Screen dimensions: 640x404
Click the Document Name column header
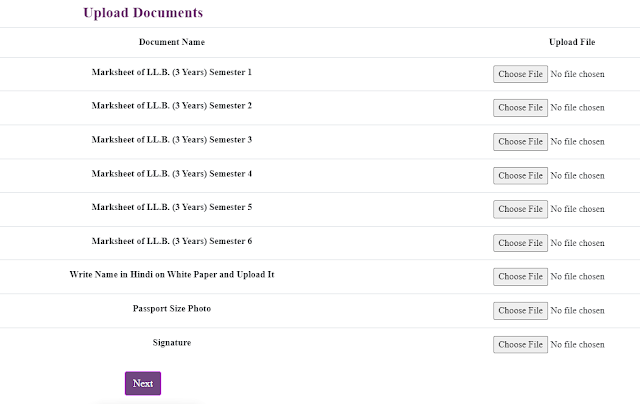[x=171, y=42]
